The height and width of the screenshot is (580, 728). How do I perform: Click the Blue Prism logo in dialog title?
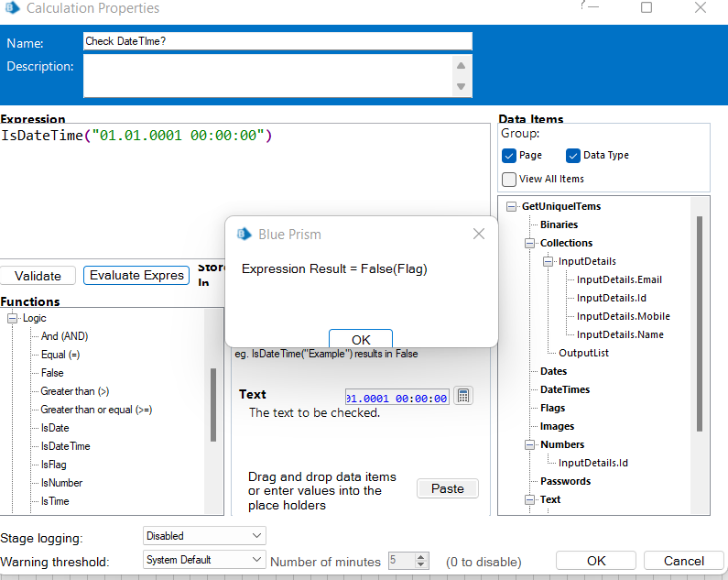[x=244, y=234]
